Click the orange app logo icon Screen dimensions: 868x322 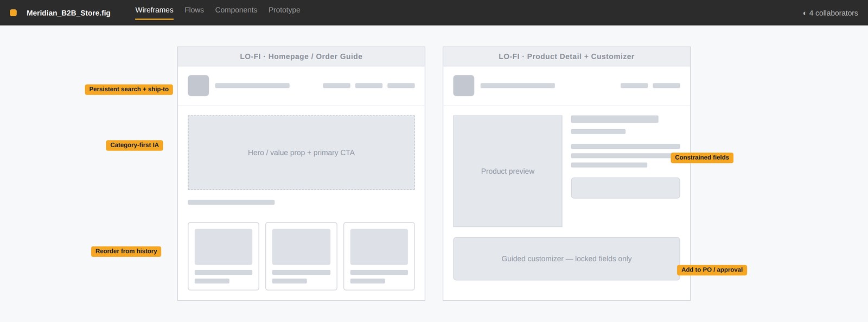(x=13, y=12)
